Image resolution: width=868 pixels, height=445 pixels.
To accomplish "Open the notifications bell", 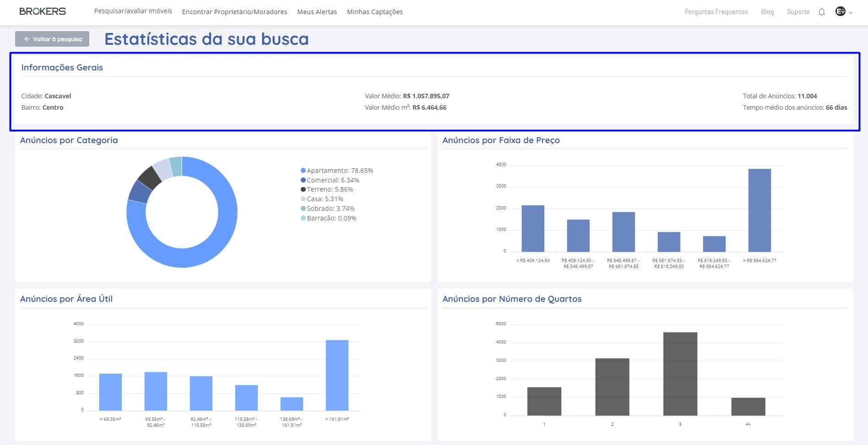I will [x=822, y=12].
